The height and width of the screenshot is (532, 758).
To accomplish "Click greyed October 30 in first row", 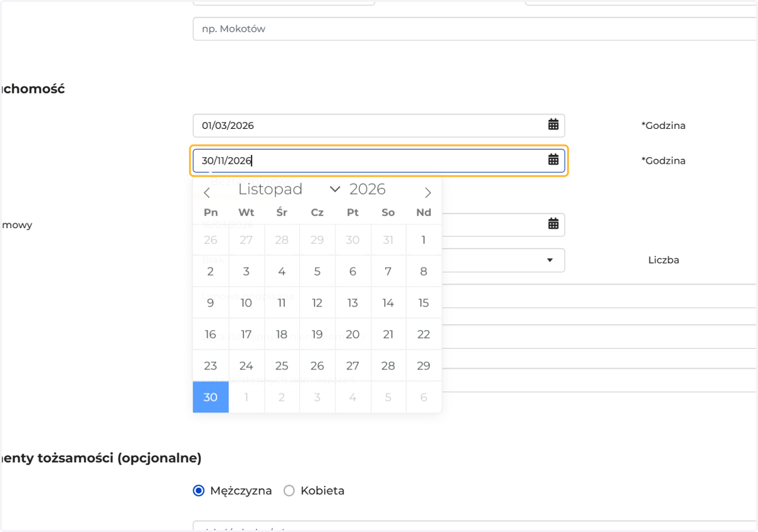I will pyautogui.click(x=352, y=240).
